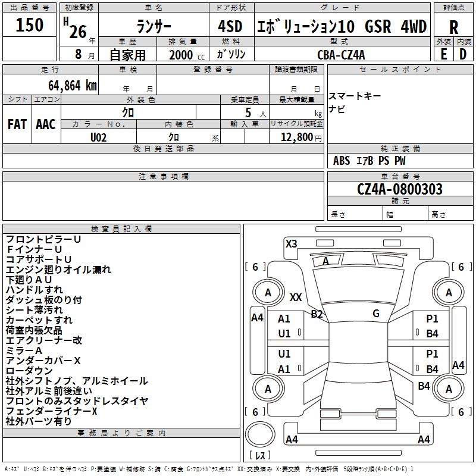The image size is (476, 476).
Task: Select the registration month 8
Action: click(79, 54)
